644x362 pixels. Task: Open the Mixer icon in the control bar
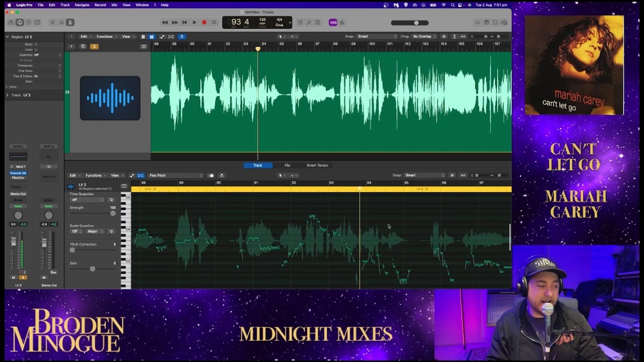pyautogui.click(x=61, y=22)
